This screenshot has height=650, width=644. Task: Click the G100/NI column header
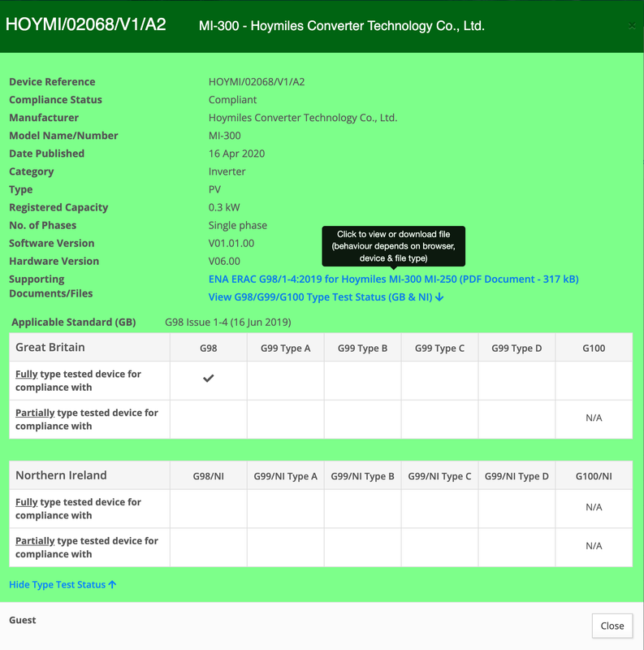click(x=594, y=476)
